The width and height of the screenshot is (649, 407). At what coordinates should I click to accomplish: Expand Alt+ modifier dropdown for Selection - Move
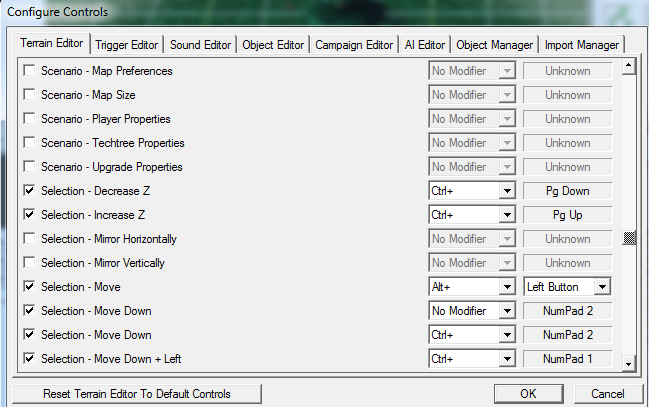(x=507, y=287)
